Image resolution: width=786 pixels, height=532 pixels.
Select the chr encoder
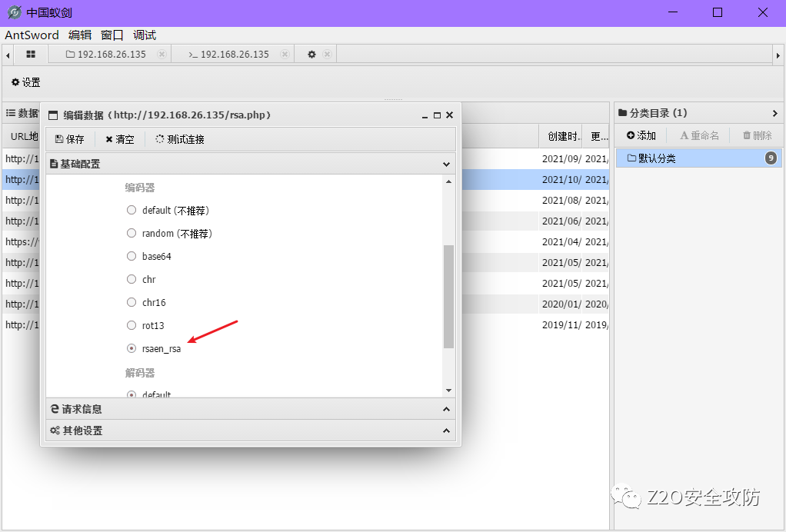[x=132, y=279]
